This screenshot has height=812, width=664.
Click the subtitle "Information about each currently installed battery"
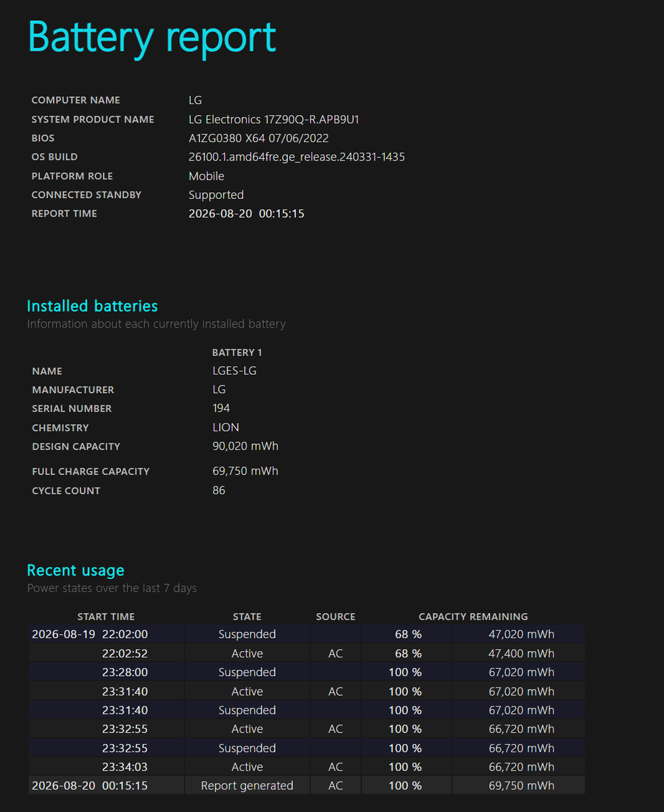tap(156, 324)
